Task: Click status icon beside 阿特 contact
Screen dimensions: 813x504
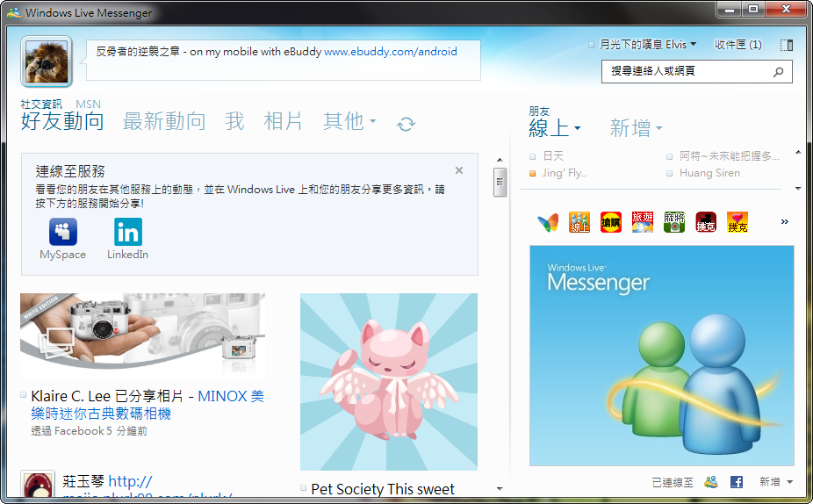Action: [669, 156]
